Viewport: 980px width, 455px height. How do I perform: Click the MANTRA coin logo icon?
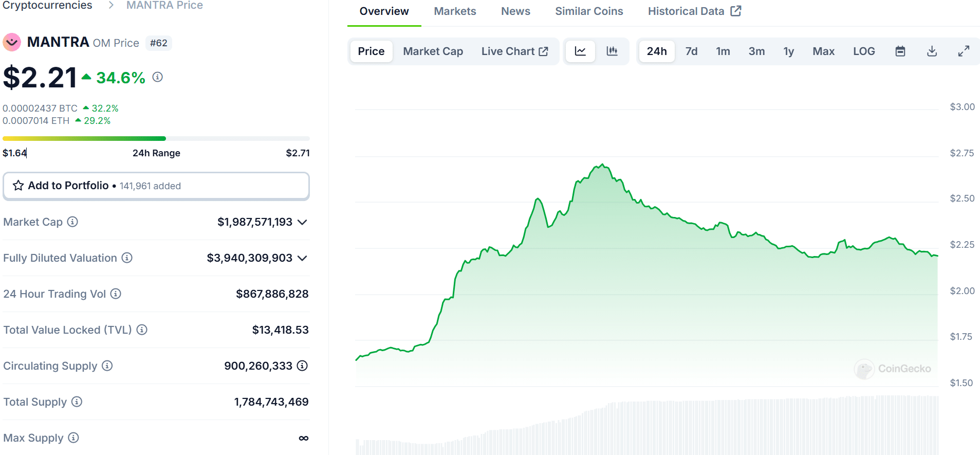12,42
